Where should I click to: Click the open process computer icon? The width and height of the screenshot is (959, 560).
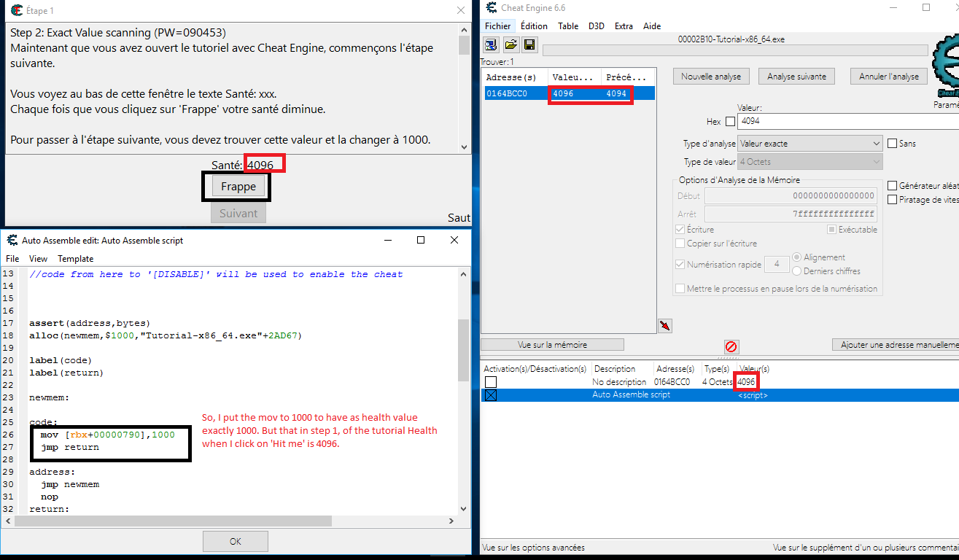(491, 45)
